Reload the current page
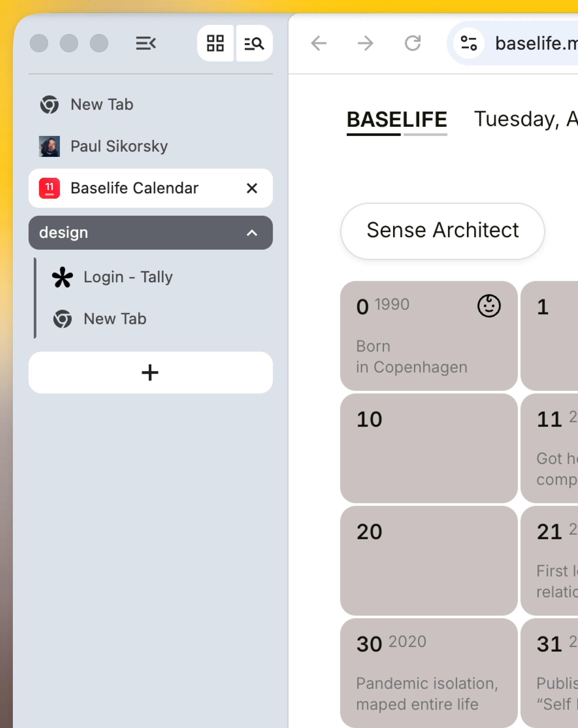 413,43
